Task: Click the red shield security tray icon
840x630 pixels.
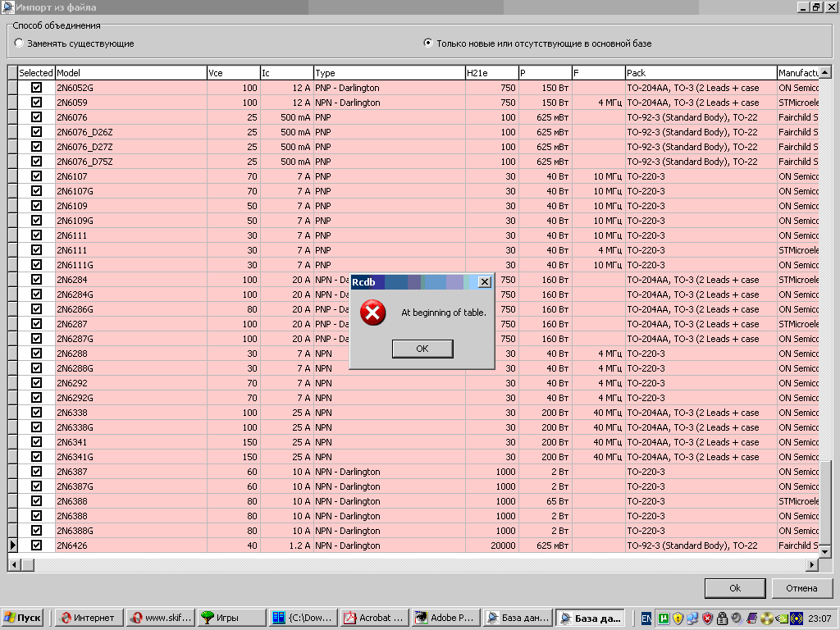Action: coord(707,619)
